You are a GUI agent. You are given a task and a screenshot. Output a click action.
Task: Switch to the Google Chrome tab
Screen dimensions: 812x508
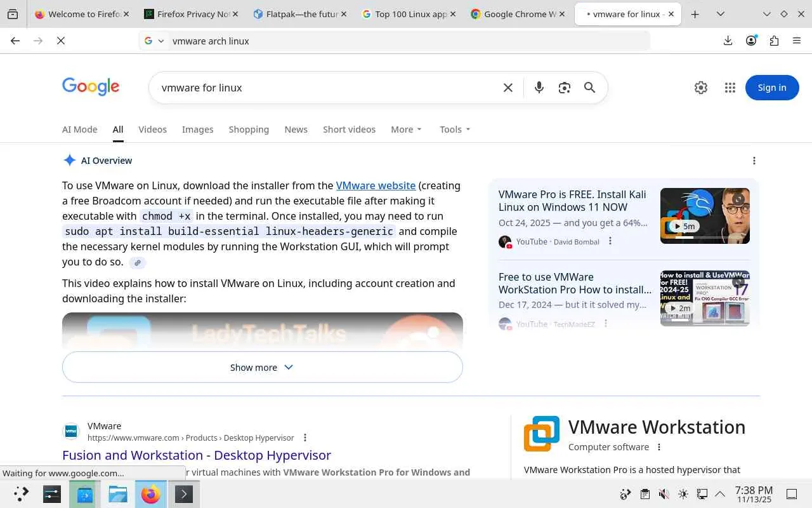click(518, 14)
